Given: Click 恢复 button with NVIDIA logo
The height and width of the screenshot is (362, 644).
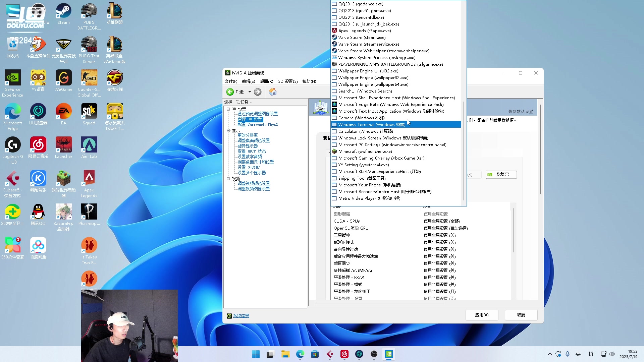Looking at the screenshot, I should pos(501,174).
